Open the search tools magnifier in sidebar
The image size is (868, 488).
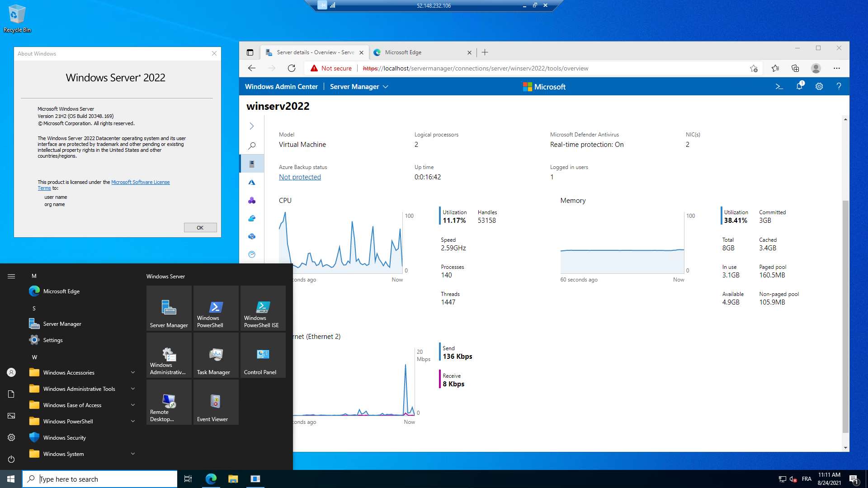(252, 145)
